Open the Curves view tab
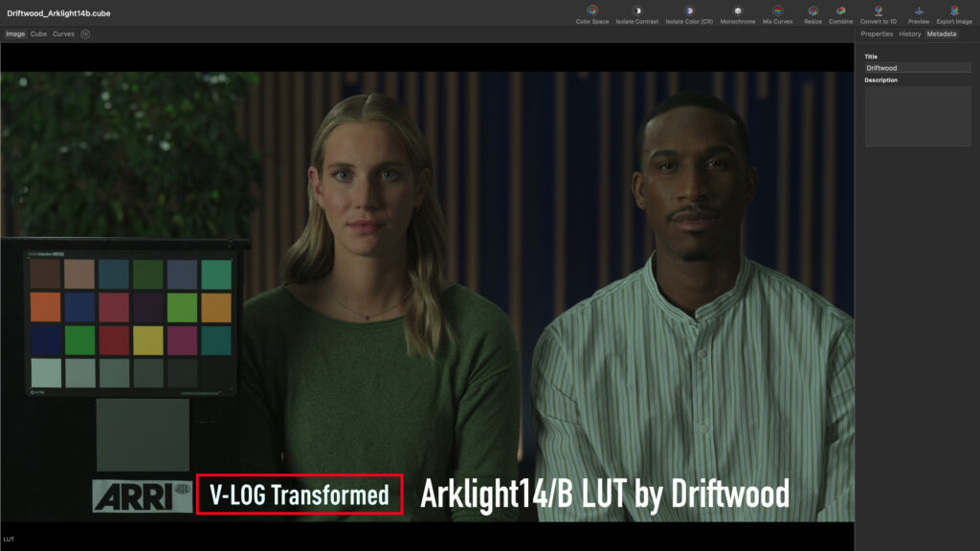Screen dimensions: 980x551 pyautogui.click(x=64, y=34)
